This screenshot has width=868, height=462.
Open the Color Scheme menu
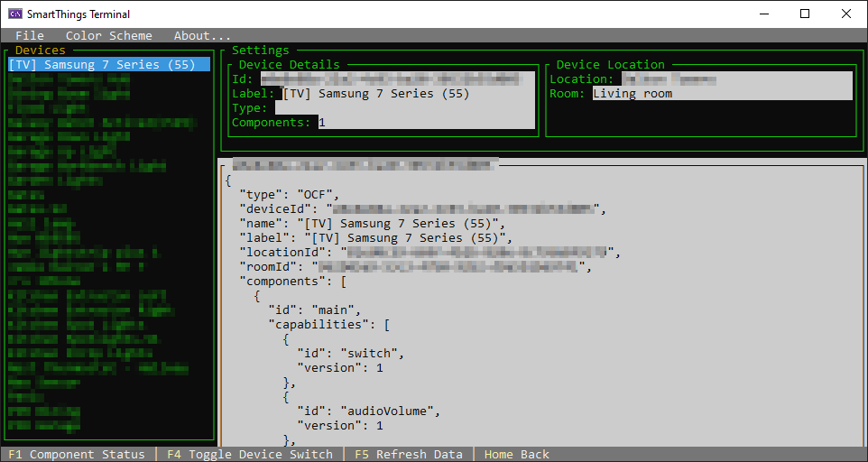(108, 35)
